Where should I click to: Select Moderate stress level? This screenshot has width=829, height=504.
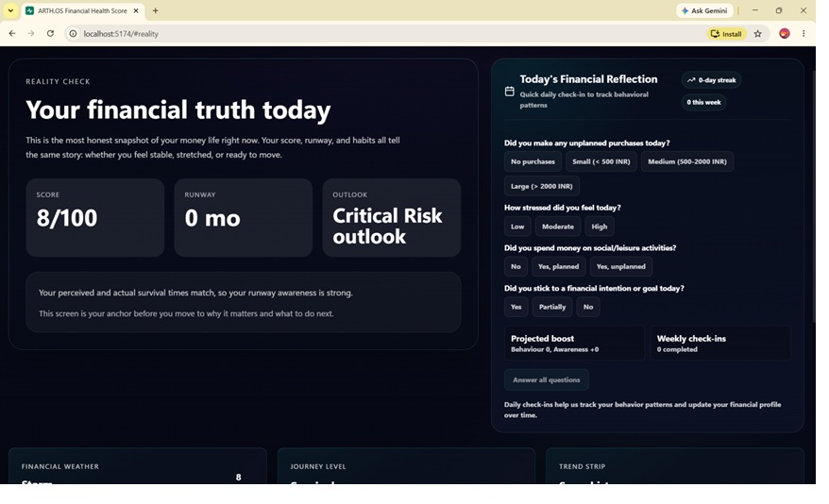click(558, 227)
